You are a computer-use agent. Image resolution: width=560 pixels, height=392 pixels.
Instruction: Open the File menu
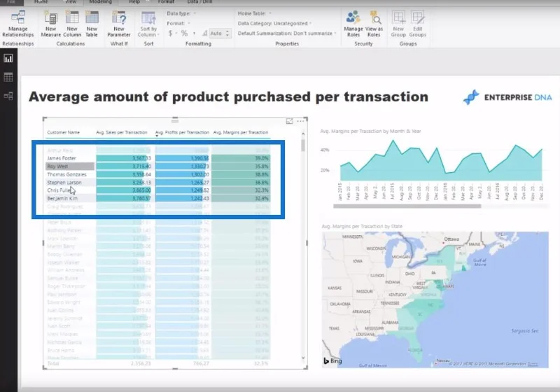click(11, 2)
